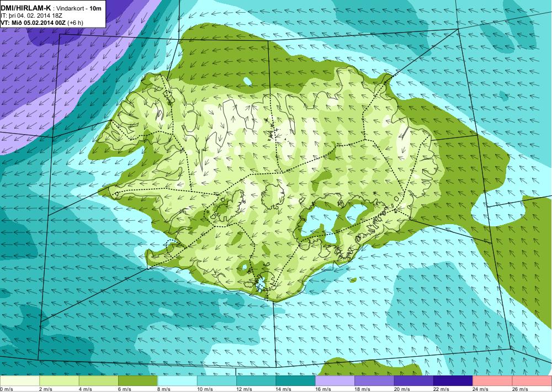Click the '8 m/s' legend label
Image resolution: width=552 pixels, height=392 pixels.
tap(164, 389)
